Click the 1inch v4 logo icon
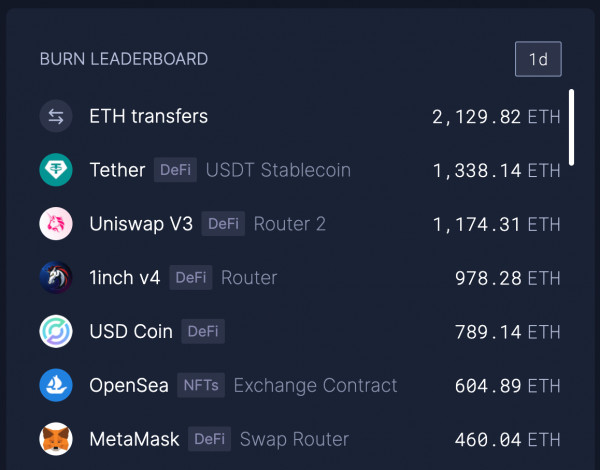The image size is (600, 470). pyautogui.click(x=56, y=278)
